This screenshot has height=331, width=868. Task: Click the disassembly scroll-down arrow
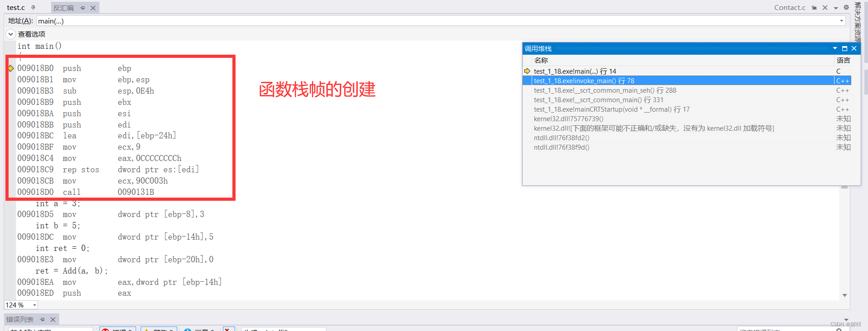844,295
